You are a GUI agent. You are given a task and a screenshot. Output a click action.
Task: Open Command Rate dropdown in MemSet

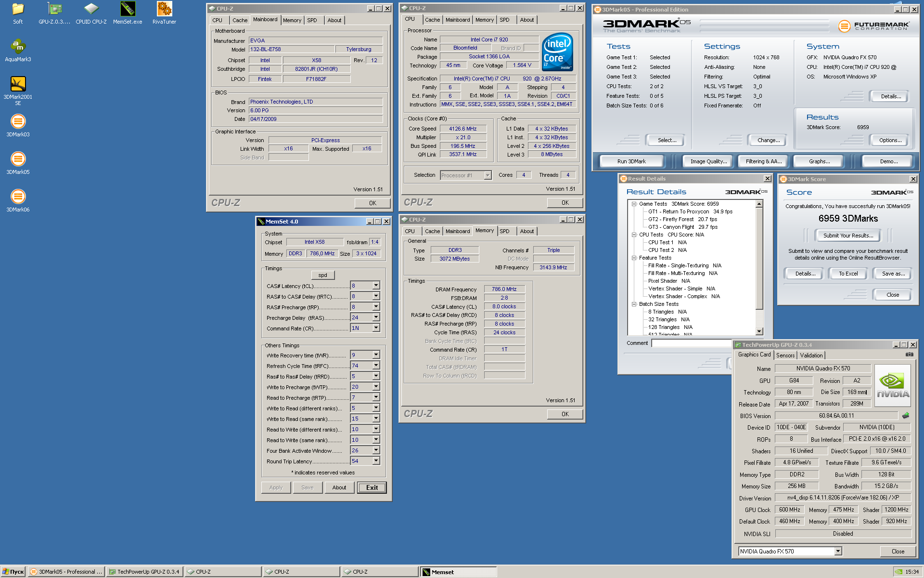(x=376, y=328)
